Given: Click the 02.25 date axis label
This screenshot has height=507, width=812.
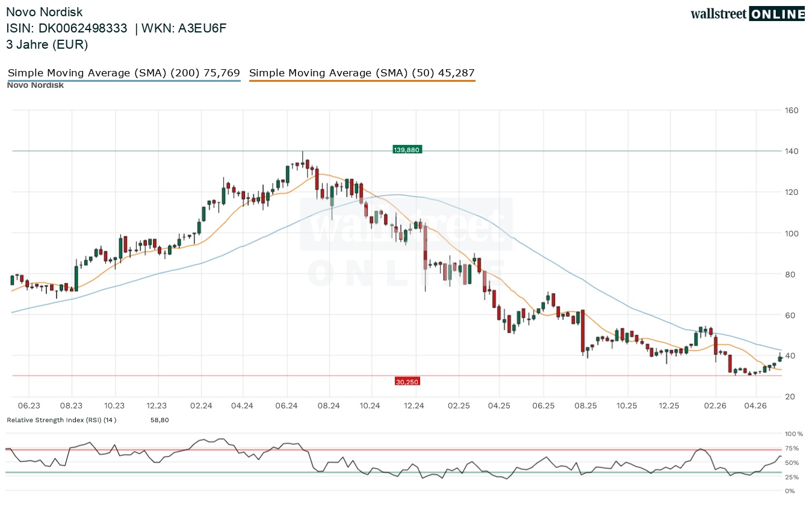Looking at the screenshot, I should [x=458, y=406].
